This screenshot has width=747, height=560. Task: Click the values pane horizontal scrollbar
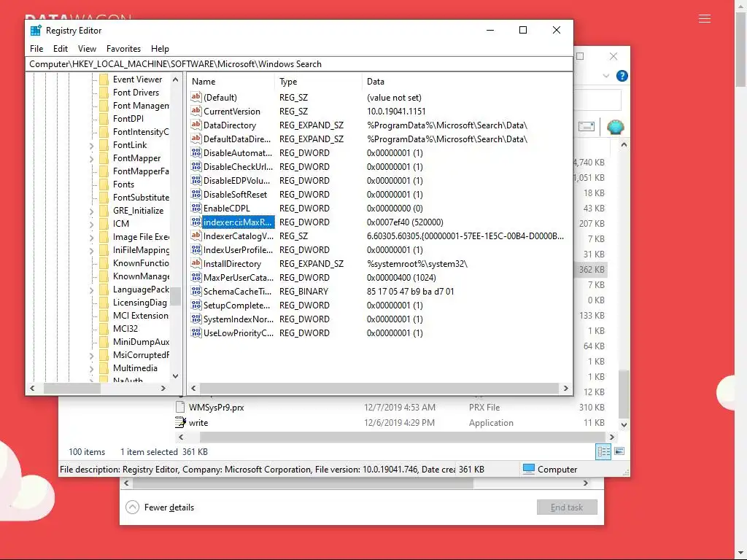pyautogui.click(x=379, y=389)
